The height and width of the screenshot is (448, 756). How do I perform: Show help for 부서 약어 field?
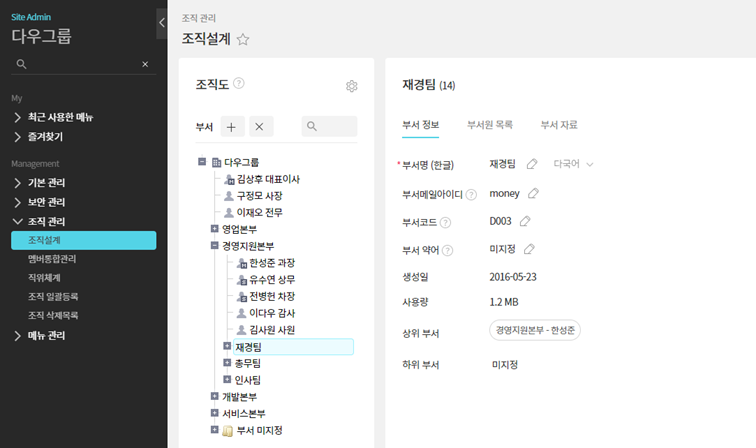pyautogui.click(x=447, y=250)
